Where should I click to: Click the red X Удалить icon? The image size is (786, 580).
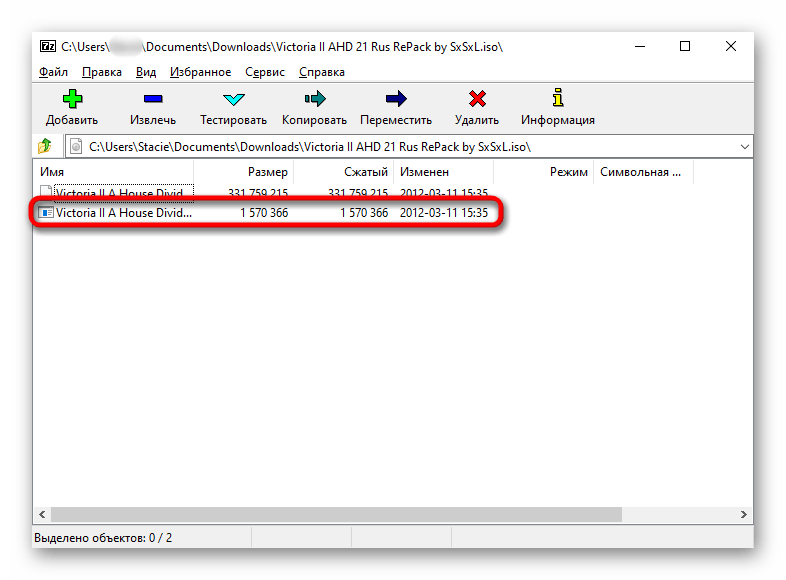tap(477, 99)
